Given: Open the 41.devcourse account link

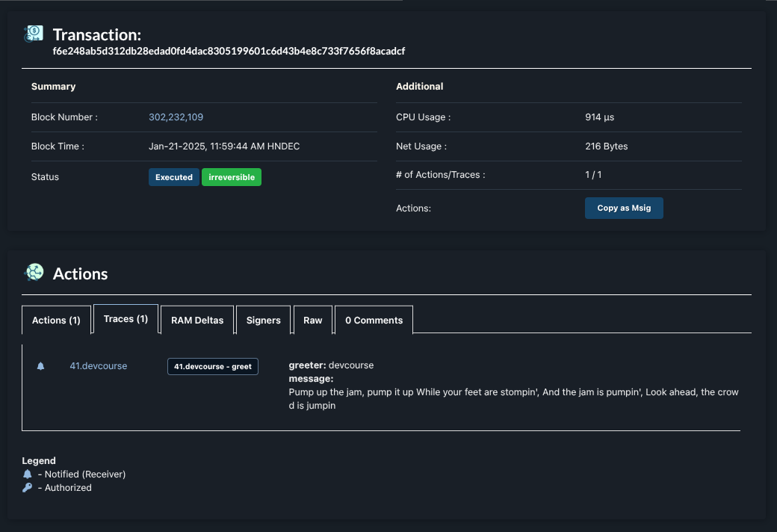Looking at the screenshot, I should coord(99,366).
